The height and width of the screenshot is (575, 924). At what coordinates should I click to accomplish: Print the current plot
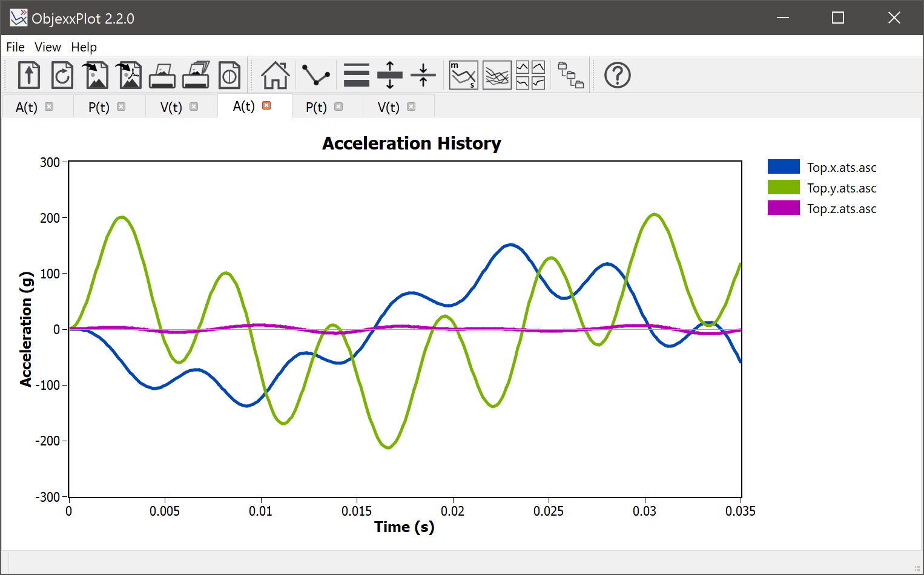[162, 74]
